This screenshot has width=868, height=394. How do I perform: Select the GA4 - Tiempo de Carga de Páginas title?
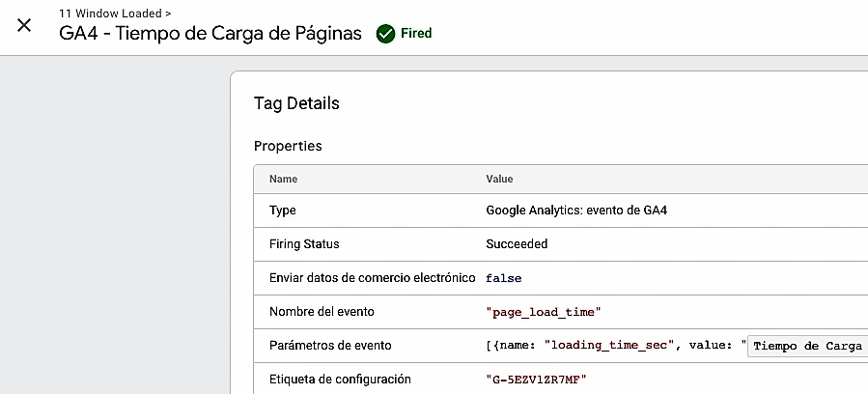[210, 34]
